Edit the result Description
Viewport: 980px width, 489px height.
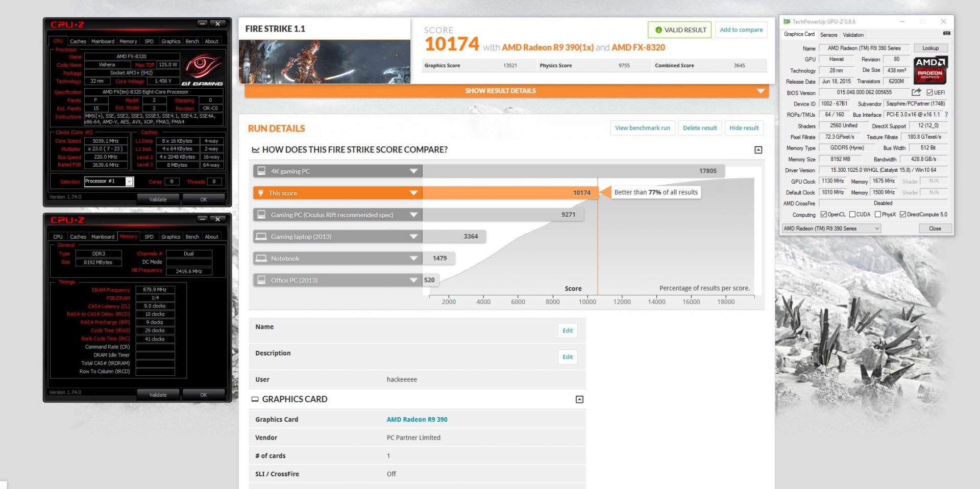pyautogui.click(x=568, y=357)
